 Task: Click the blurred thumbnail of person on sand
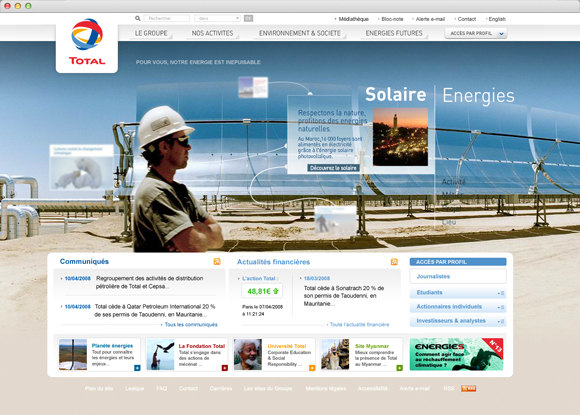[x=335, y=220]
